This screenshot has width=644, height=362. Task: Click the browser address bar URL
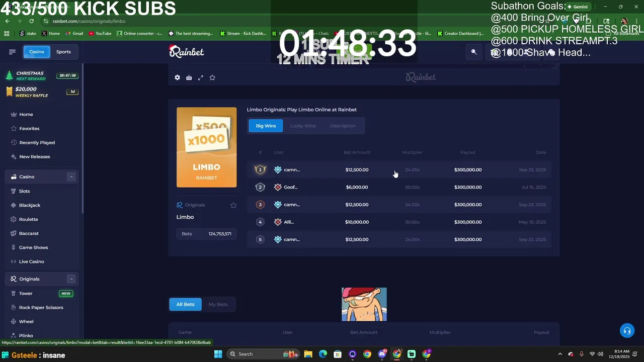click(x=89, y=21)
